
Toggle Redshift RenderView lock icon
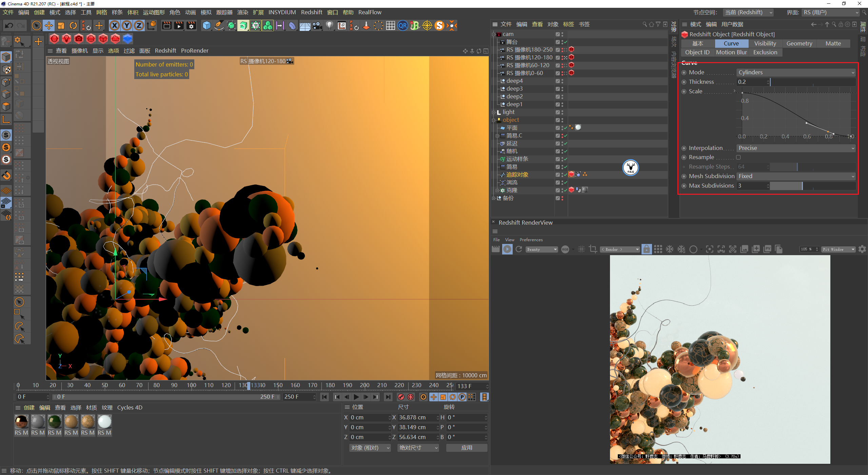tap(647, 249)
